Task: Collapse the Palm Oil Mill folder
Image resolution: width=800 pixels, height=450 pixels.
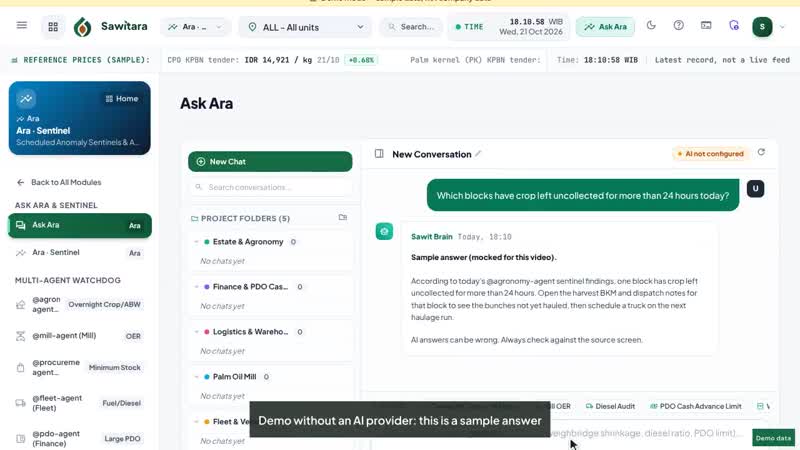Action: pos(196,377)
